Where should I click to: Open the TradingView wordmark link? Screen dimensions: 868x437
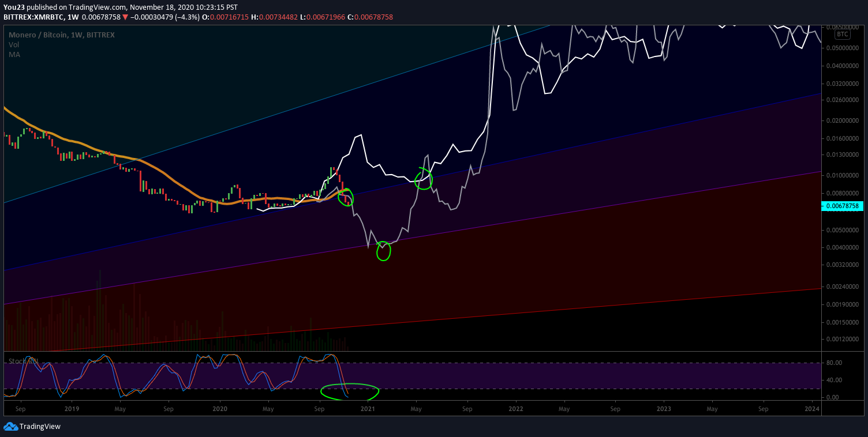coord(40,427)
